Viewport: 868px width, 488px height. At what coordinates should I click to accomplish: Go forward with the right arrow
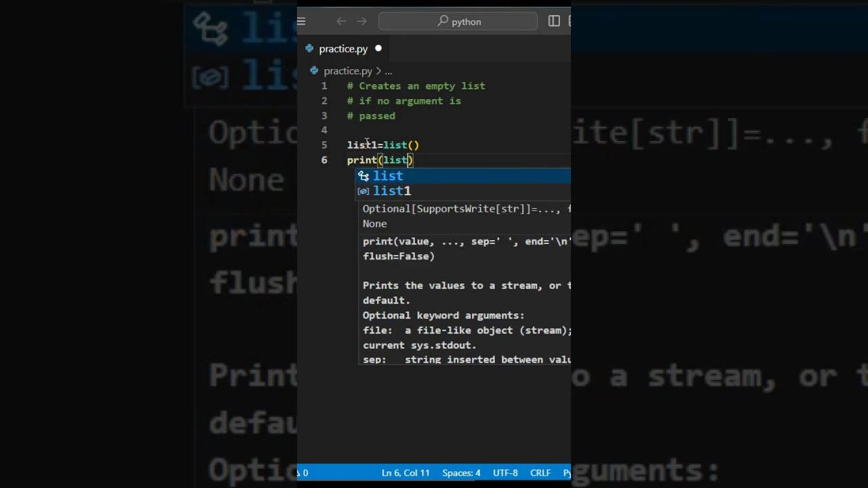pos(361,22)
